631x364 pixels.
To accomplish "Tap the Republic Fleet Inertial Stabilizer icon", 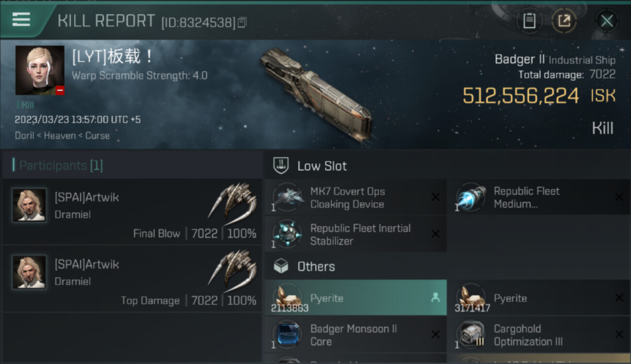I will click(x=287, y=234).
